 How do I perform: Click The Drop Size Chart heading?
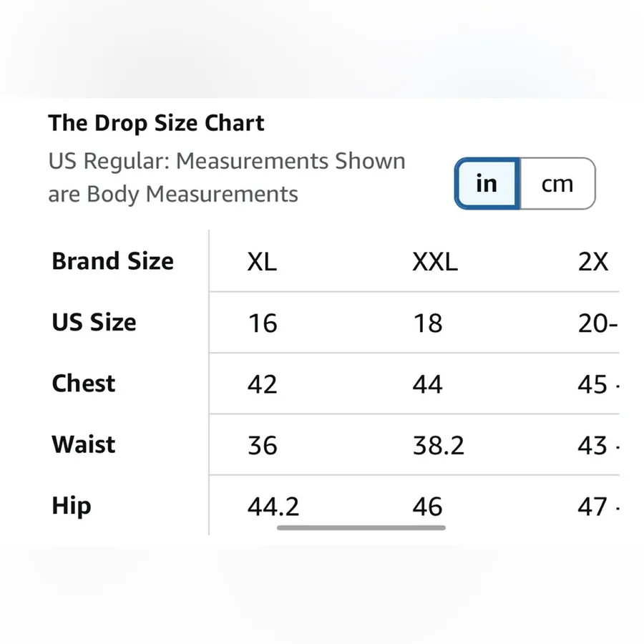[x=156, y=123]
